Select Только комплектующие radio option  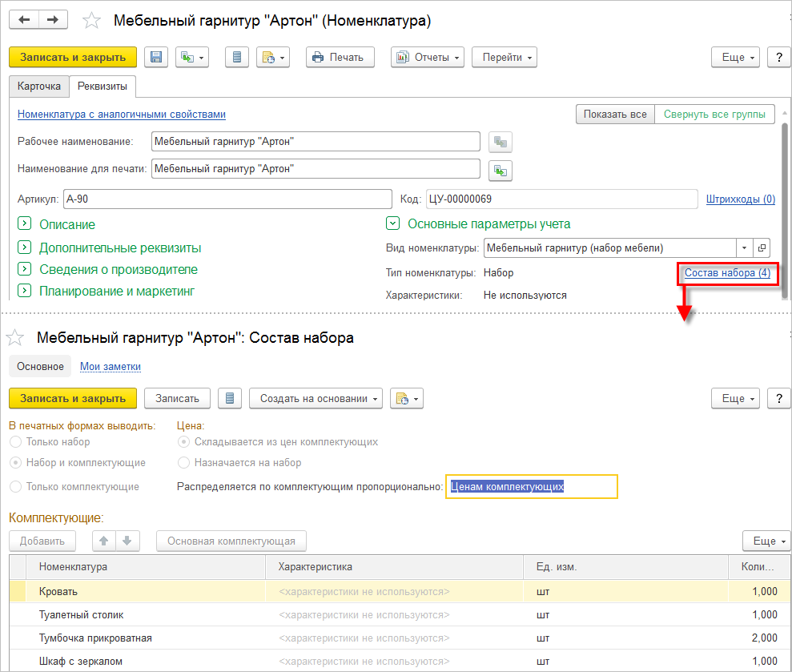tap(15, 486)
